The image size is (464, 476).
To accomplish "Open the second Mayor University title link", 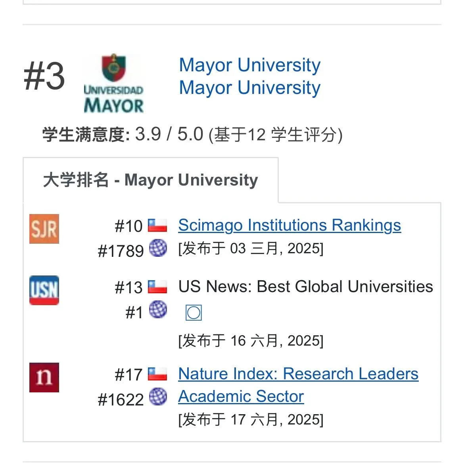I will (250, 88).
